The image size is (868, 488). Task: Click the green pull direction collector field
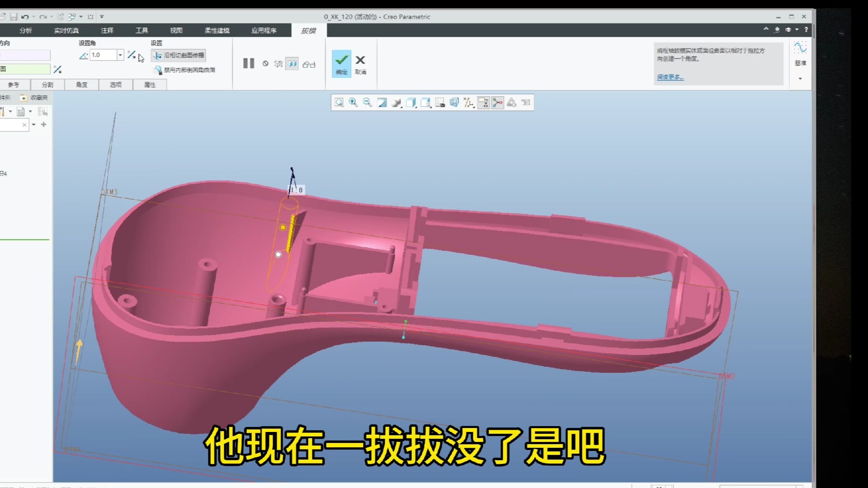coord(25,69)
